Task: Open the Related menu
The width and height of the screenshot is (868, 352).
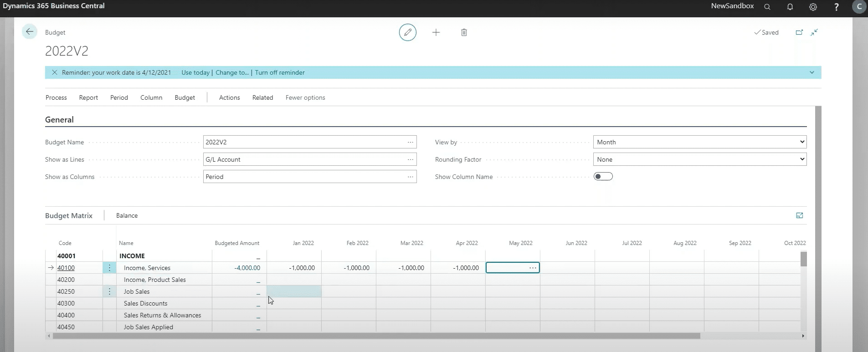Action: pyautogui.click(x=262, y=97)
